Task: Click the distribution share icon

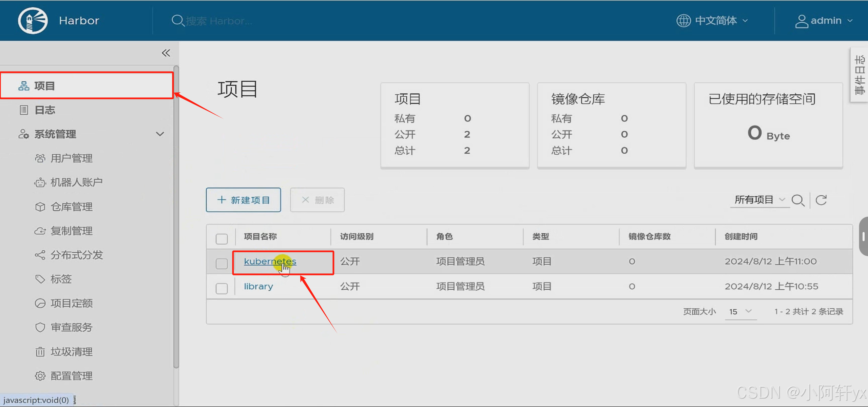Action: [x=40, y=255]
